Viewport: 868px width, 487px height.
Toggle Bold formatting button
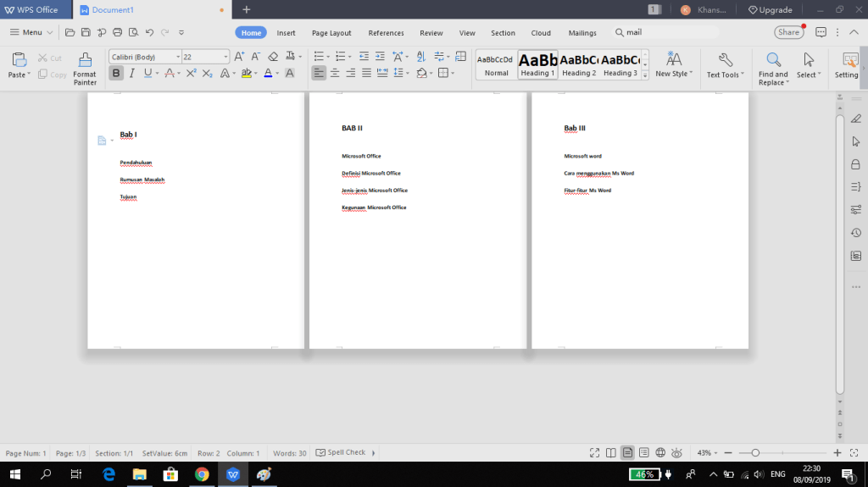116,74
